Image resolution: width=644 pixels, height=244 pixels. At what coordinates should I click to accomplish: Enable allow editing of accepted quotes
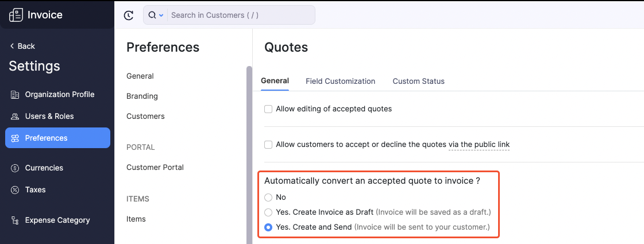[268, 109]
